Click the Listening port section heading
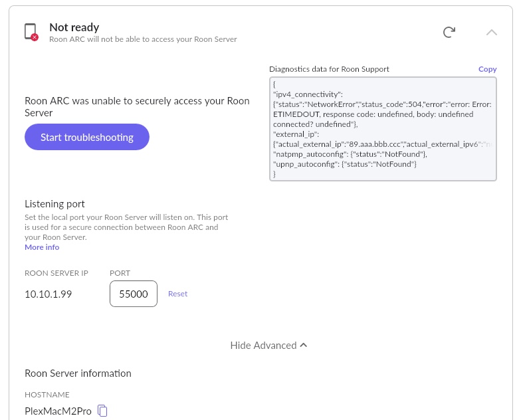Image resolution: width=517 pixels, height=420 pixels. point(54,204)
